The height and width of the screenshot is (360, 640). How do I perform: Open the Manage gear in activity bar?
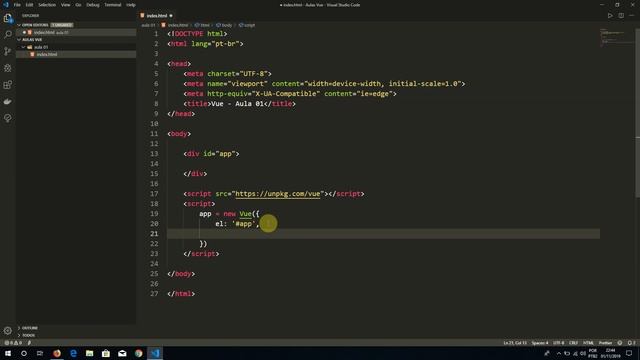pyautogui.click(x=8, y=331)
